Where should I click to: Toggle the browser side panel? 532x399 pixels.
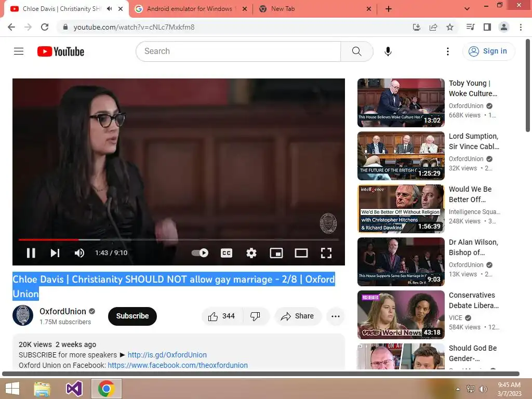pos(487,27)
